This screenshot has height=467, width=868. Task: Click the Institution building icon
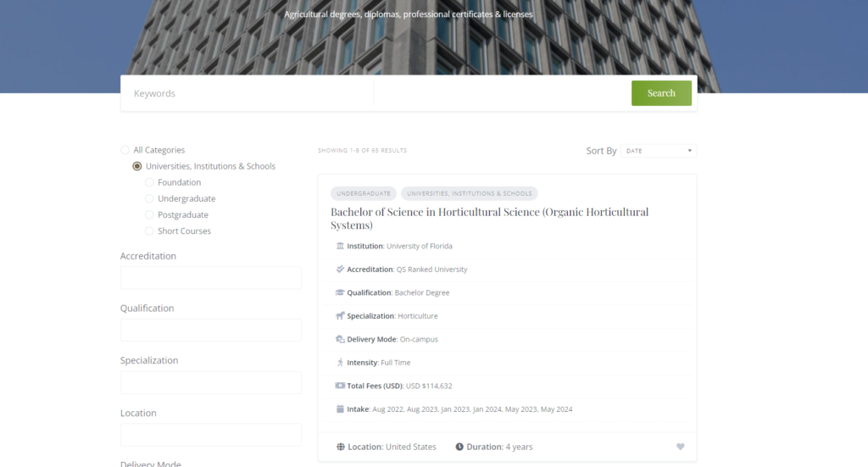340,246
